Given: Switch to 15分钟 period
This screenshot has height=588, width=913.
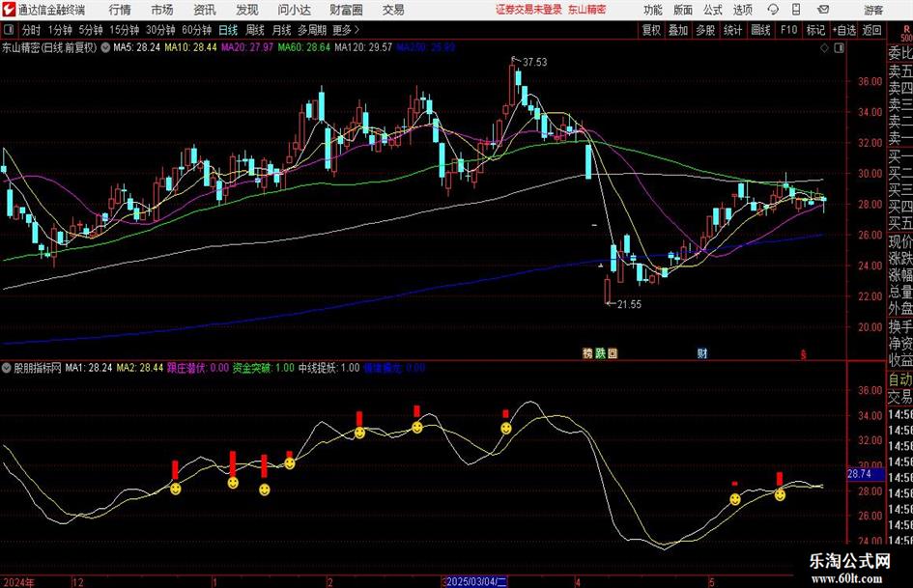Looking at the screenshot, I should click(x=125, y=30).
